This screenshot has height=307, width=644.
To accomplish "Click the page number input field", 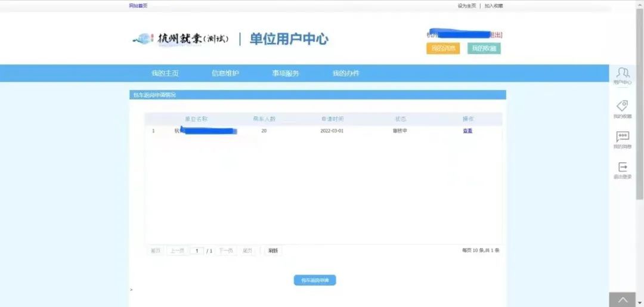I will (197, 251).
